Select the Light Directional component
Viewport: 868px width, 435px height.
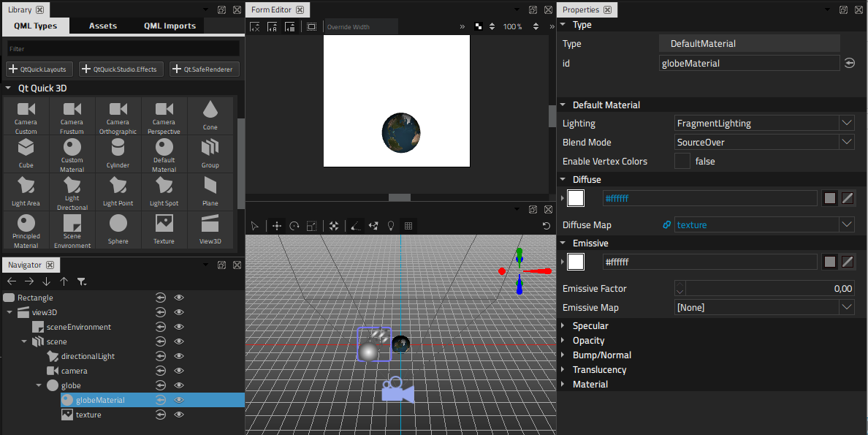click(71, 192)
